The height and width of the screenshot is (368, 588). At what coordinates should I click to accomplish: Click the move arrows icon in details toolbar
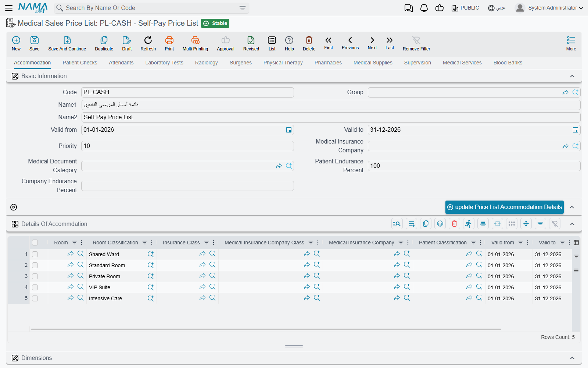pos(526,224)
